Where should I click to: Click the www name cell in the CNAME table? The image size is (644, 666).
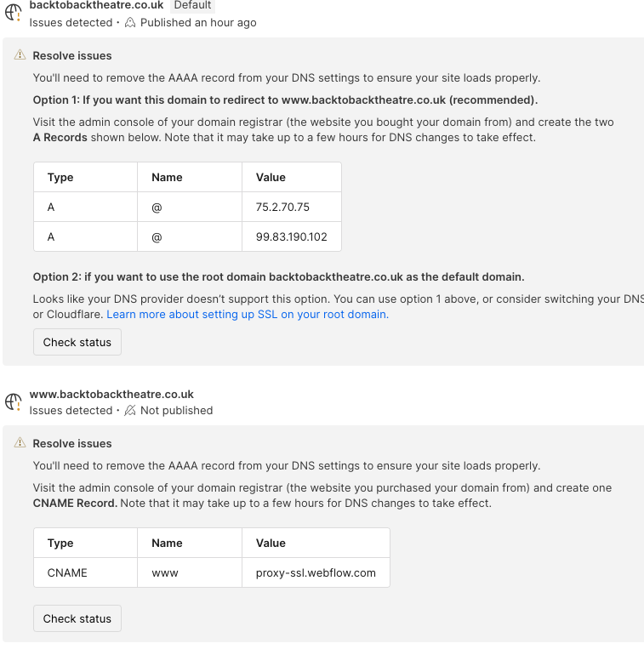coord(165,572)
